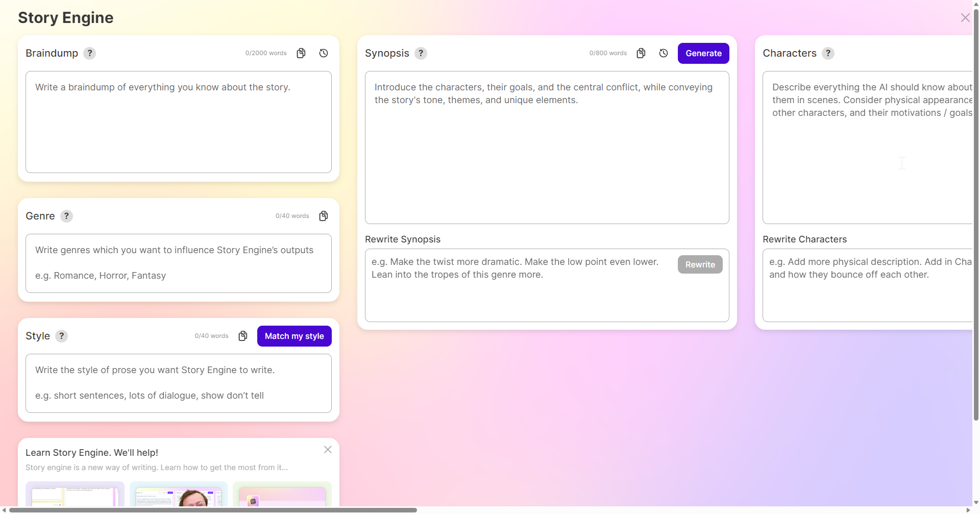Focus the Synopsis text area
The width and height of the screenshot is (980, 514).
pos(547,148)
